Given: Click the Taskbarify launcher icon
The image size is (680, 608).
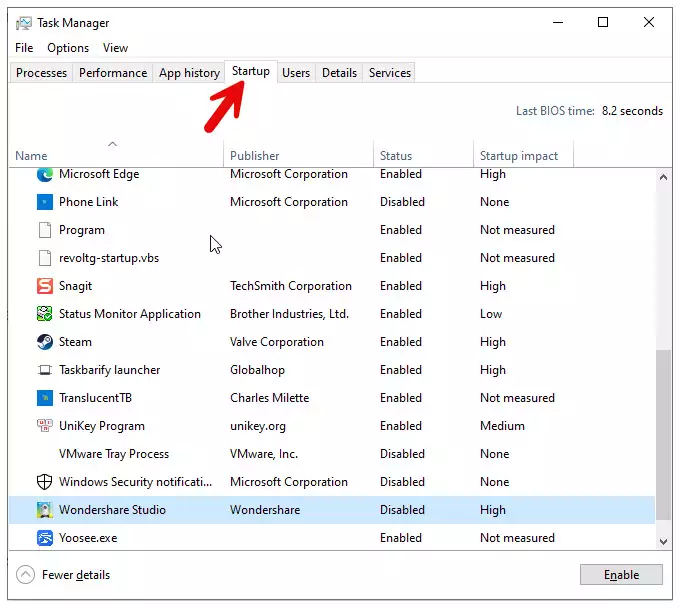Looking at the screenshot, I should click(x=44, y=370).
